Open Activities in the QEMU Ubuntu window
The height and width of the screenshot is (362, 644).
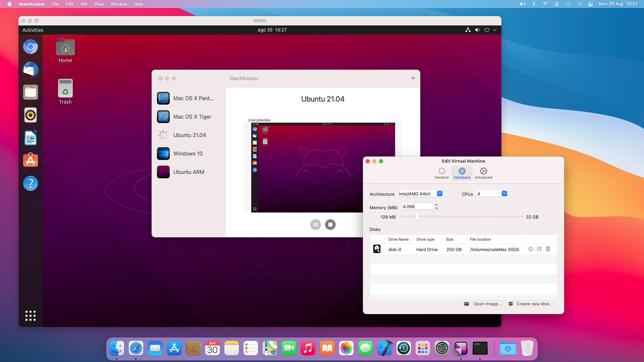pyautogui.click(x=33, y=30)
